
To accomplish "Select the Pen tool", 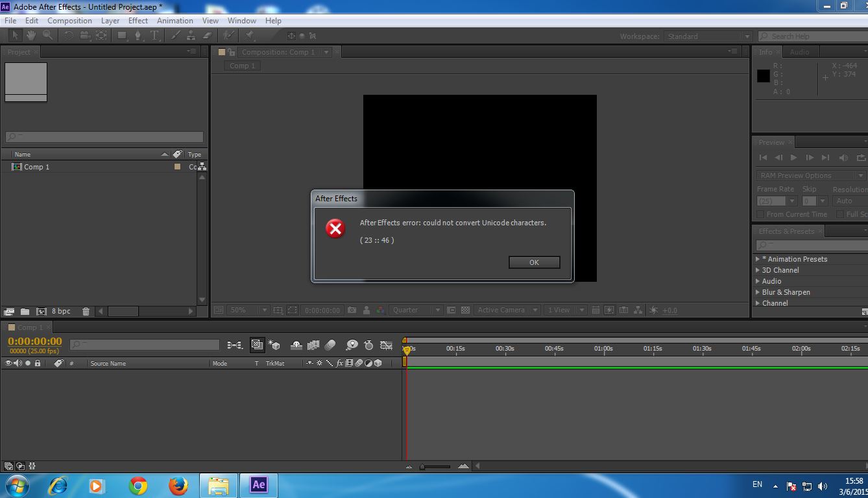I will coord(138,36).
